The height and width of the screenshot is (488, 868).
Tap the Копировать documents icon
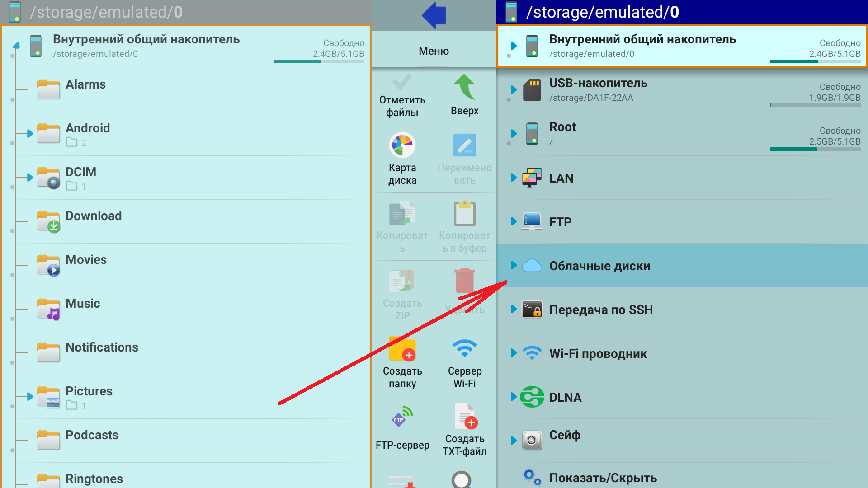[402, 213]
